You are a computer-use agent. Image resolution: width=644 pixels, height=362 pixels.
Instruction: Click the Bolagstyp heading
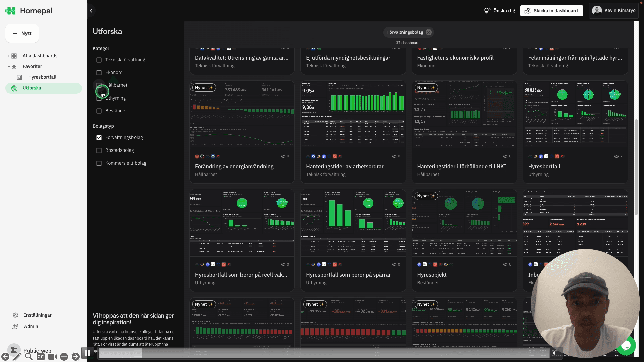[103, 126]
